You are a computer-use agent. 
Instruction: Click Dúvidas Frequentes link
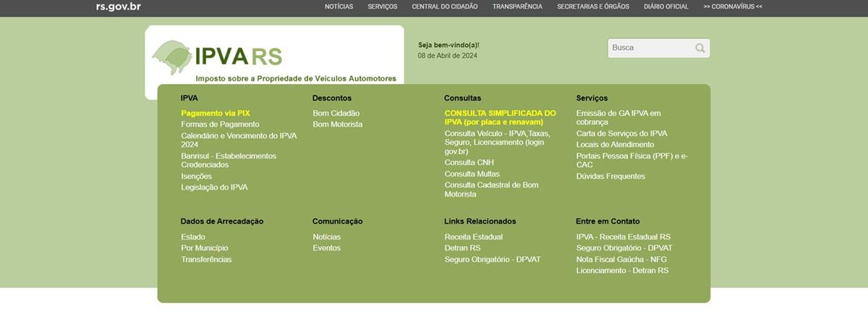click(610, 177)
